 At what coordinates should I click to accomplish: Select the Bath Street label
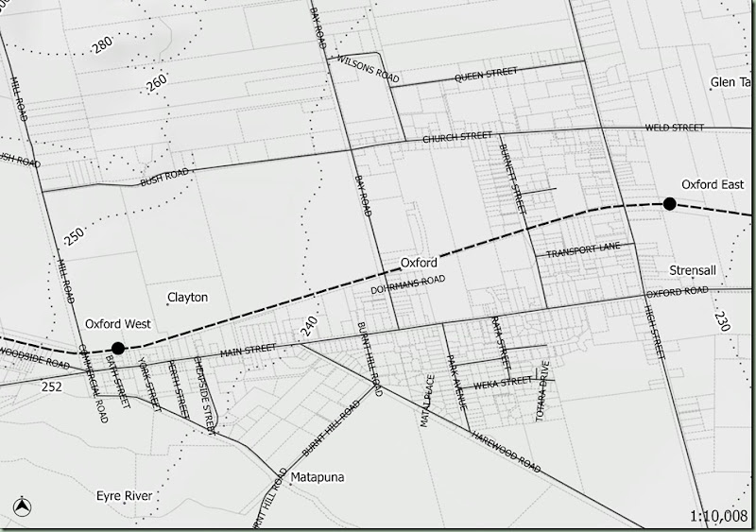[117, 382]
